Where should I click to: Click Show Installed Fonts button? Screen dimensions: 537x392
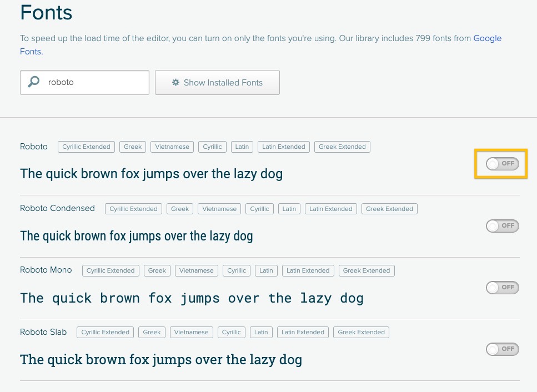click(217, 83)
